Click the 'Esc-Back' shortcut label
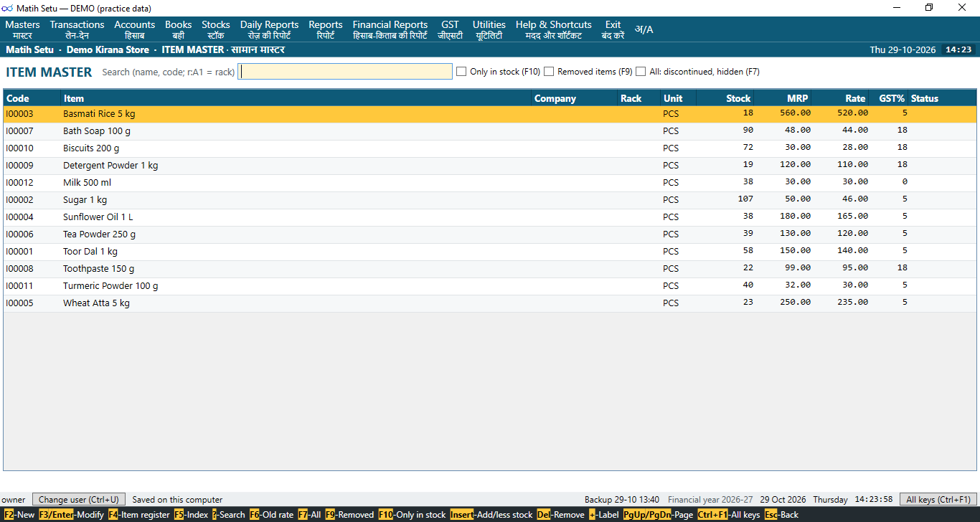This screenshot has width=980, height=522. pos(781,515)
